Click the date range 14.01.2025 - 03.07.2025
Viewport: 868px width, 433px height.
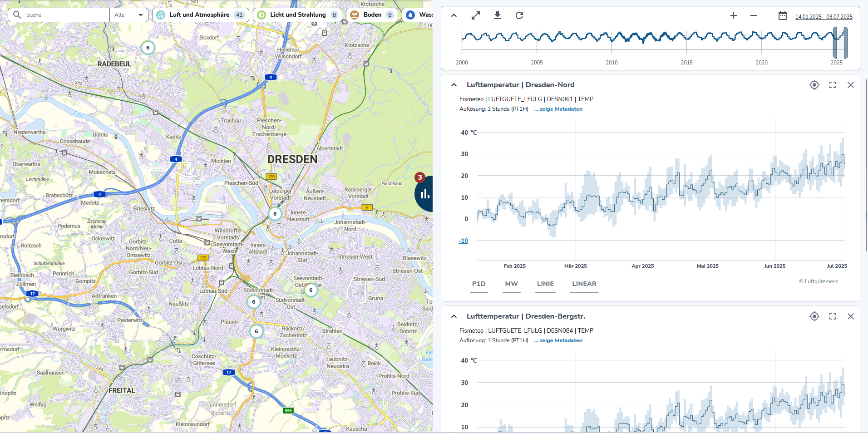pyautogui.click(x=824, y=17)
